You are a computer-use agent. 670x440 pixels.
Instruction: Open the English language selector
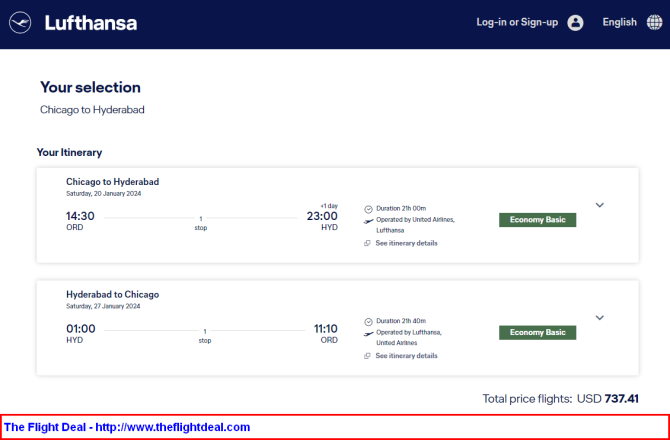[620, 22]
